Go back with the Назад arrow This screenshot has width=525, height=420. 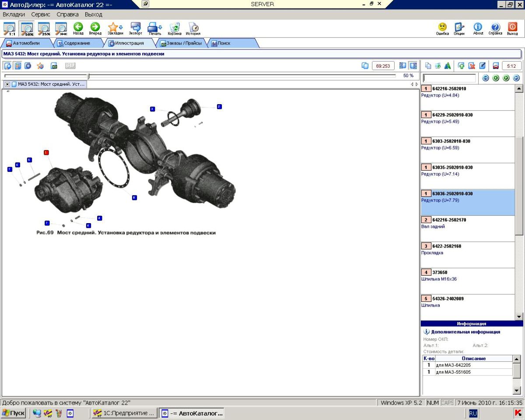coord(78,29)
